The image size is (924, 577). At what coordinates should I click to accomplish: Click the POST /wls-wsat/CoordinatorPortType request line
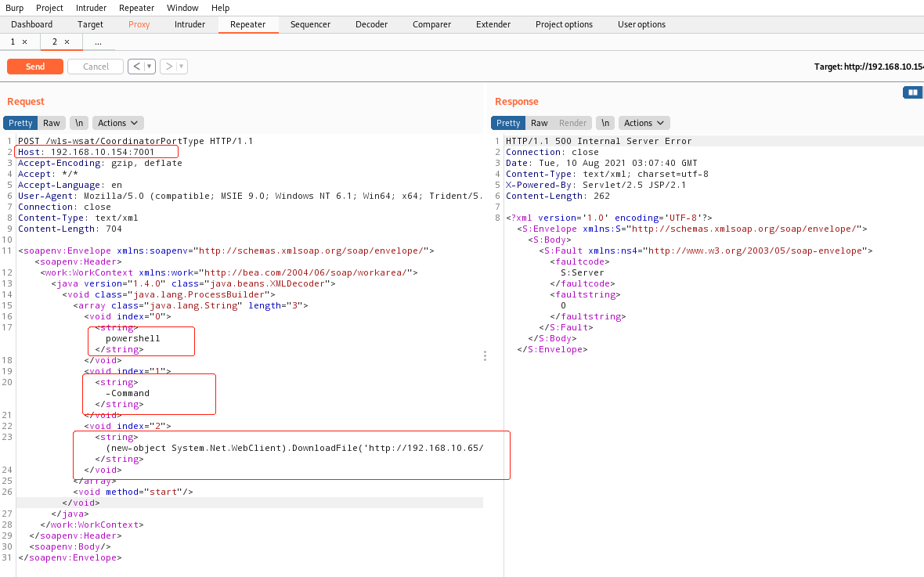coord(135,141)
